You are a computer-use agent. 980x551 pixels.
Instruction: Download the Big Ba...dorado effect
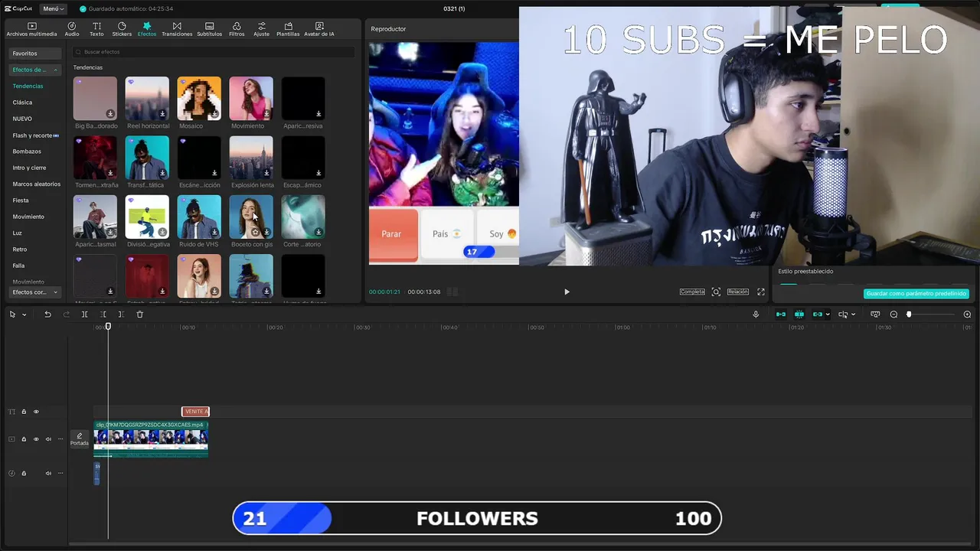coord(110,114)
